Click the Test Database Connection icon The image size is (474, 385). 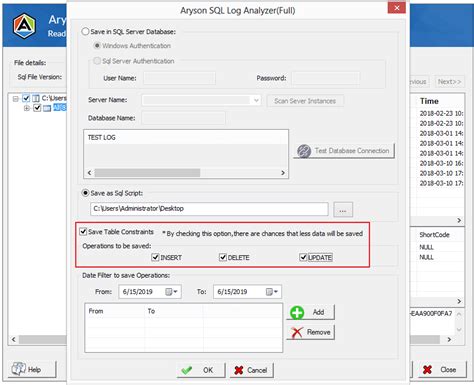tap(304, 151)
